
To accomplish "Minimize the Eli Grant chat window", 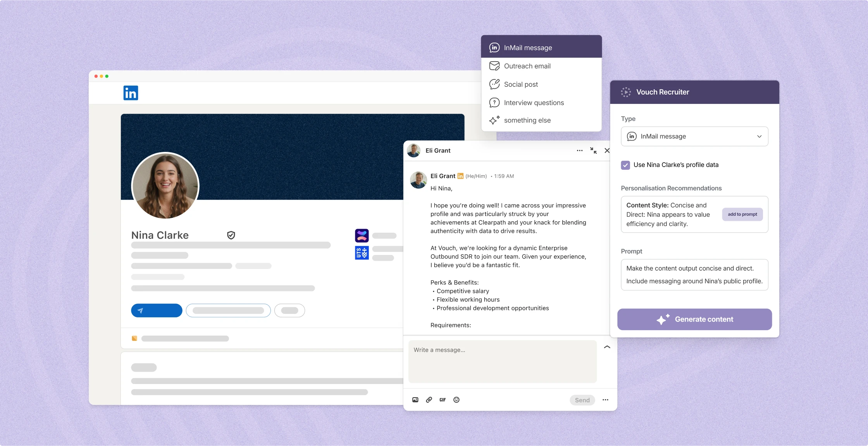I will point(593,150).
